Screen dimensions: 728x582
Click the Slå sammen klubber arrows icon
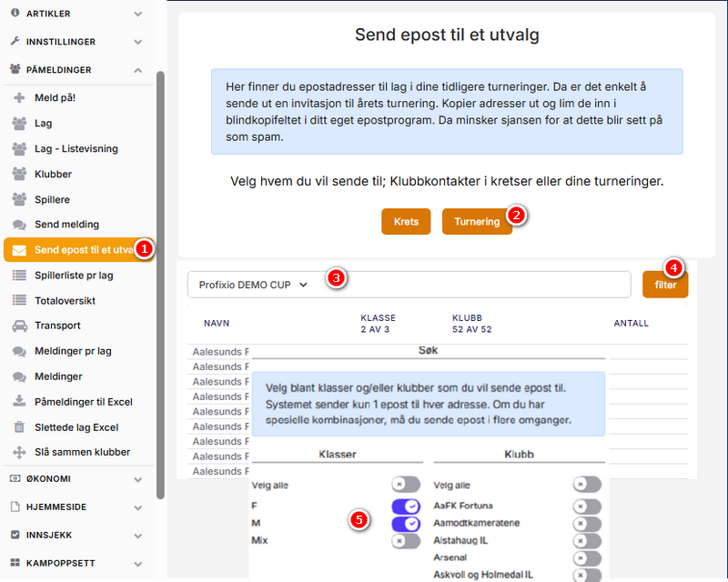tap(19, 452)
